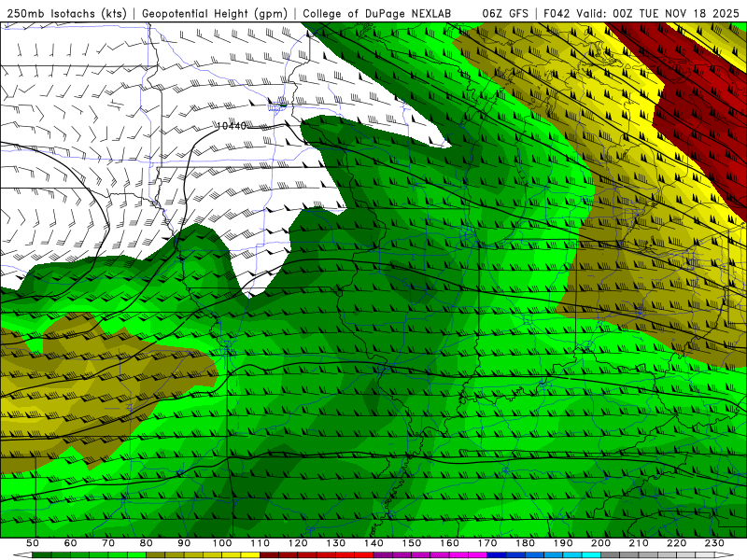Pick the dark gray swatch just after 200
Screen dimensions: 747x560
point(611,555)
